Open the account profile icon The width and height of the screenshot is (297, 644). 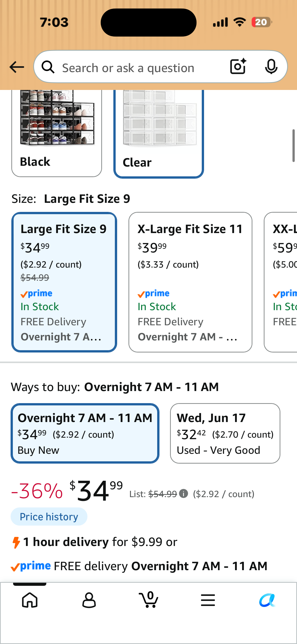click(x=89, y=600)
